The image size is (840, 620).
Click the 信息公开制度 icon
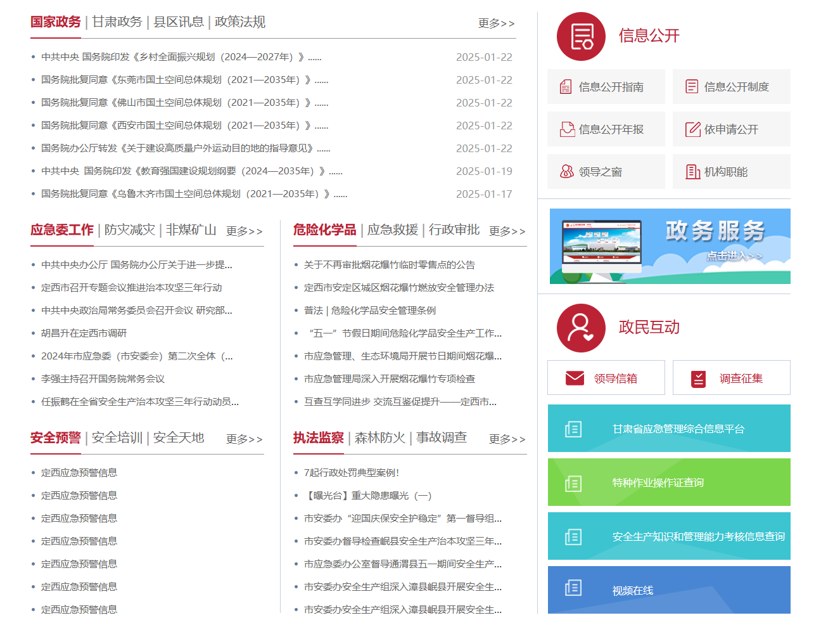tap(692, 86)
